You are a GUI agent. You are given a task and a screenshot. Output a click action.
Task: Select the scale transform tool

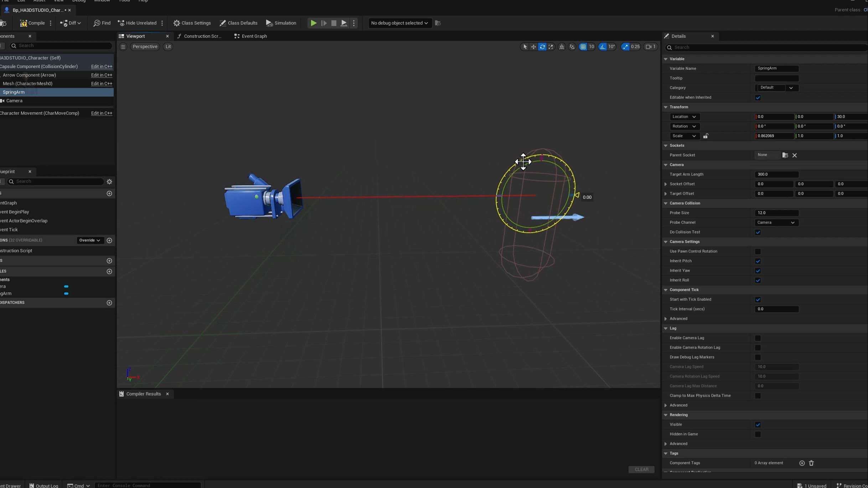tap(551, 47)
